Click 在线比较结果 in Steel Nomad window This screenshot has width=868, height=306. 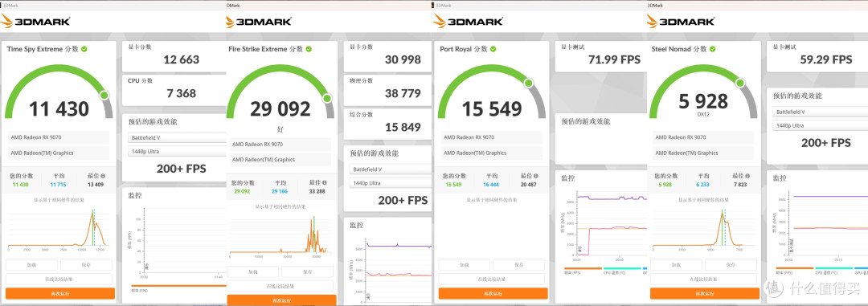point(703,279)
